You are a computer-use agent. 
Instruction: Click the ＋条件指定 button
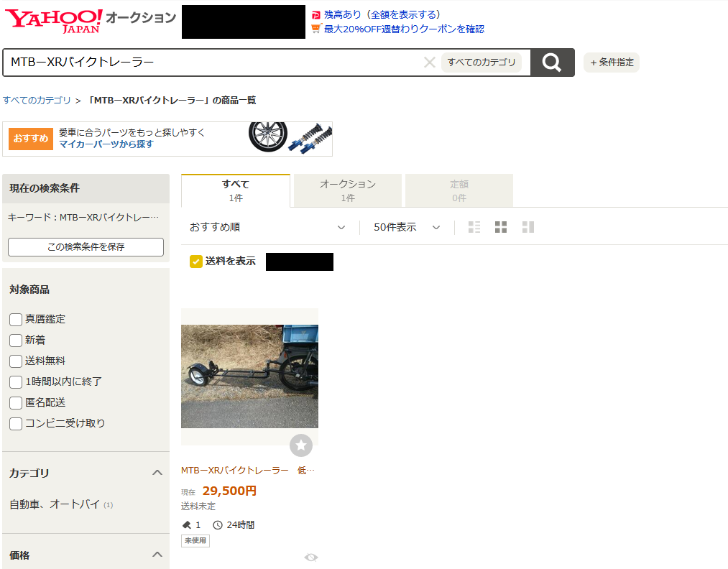pyautogui.click(x=612, y=63)
